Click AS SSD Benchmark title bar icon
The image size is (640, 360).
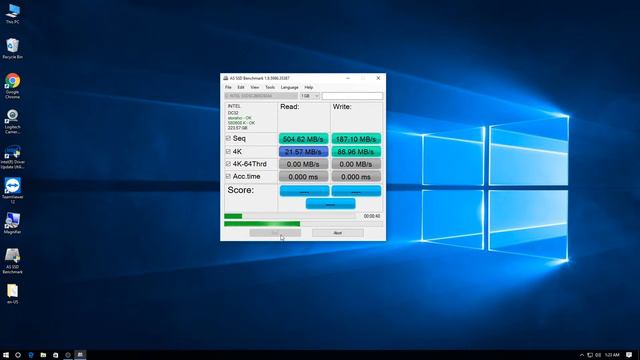pos(226,78)
